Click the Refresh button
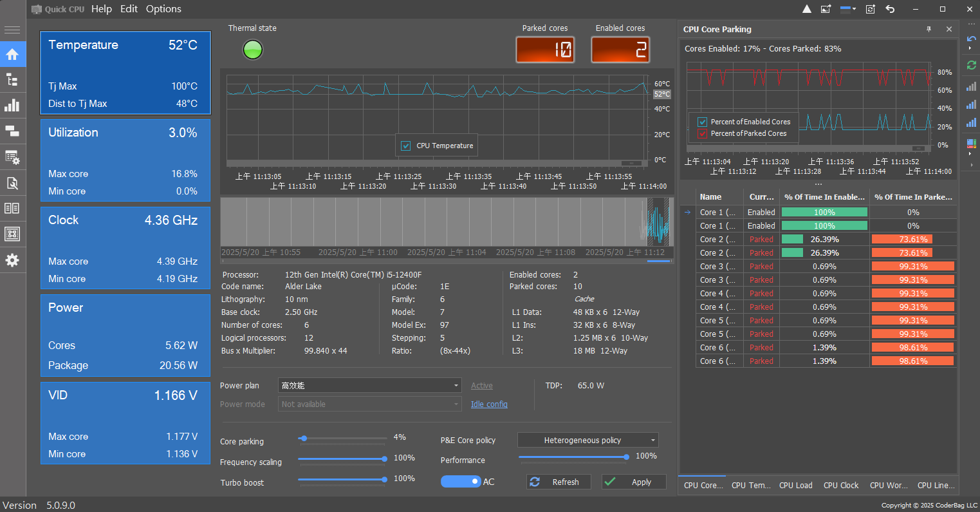The image size is (980, 512). 559,482
